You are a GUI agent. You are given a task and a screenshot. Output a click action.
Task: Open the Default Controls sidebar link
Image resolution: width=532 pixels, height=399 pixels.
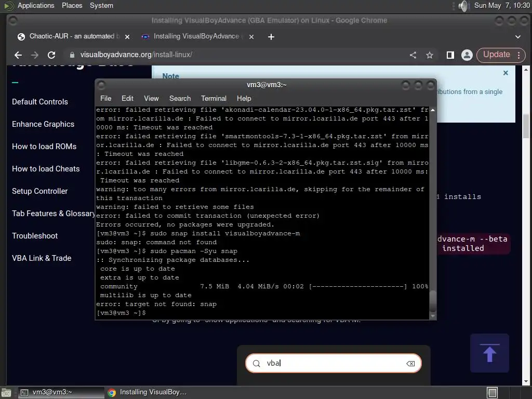click(x=39, y=102)
